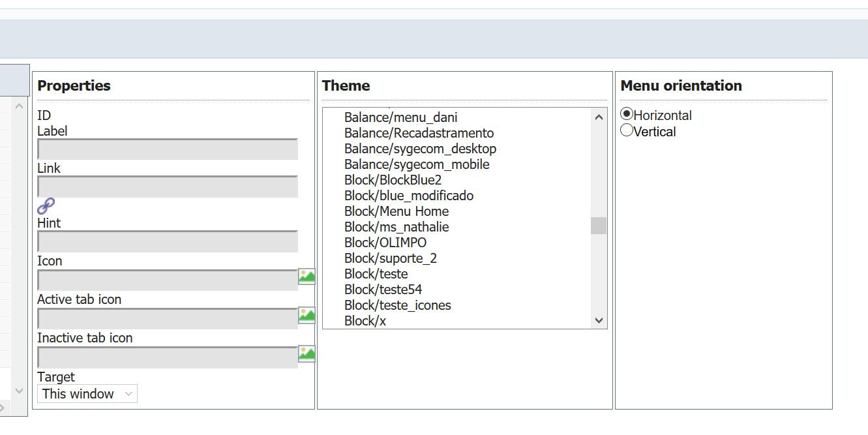Viewport: 868px width, 435px height.
Task: Select the Vertical menu orientation
Action: point(627,130)
